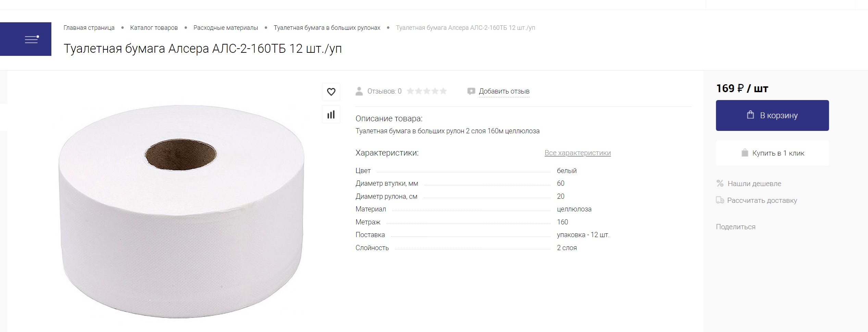Click the reviewer person icon

(x=359, y=91)
